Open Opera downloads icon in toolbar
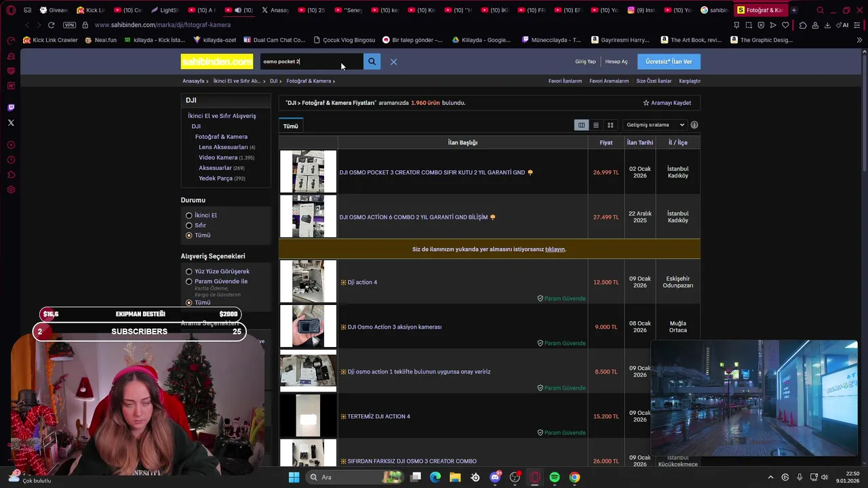 (827, 25)
